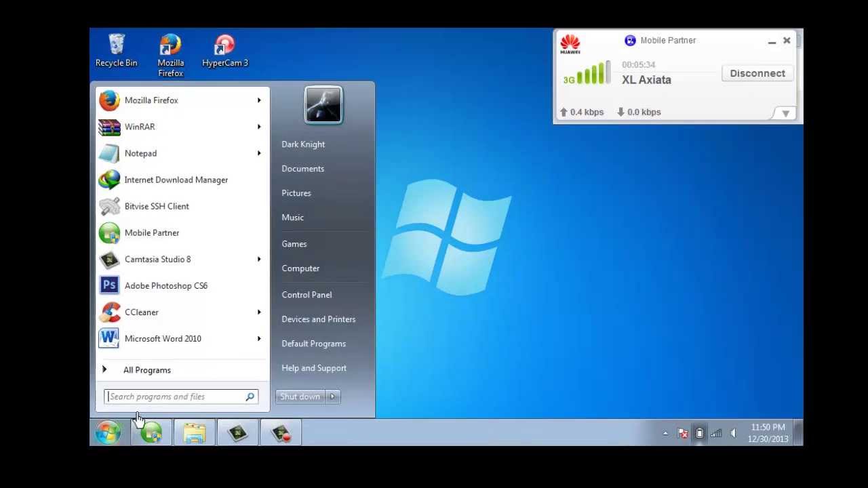Open Pictures from Start menu
The image size is (868, 488).
(x=296, y=193)
